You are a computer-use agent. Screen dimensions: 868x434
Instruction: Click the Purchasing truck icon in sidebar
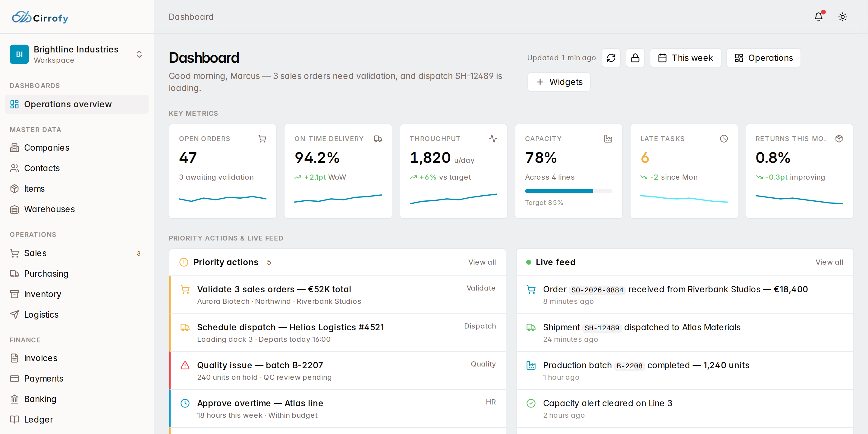click(14, 274)
